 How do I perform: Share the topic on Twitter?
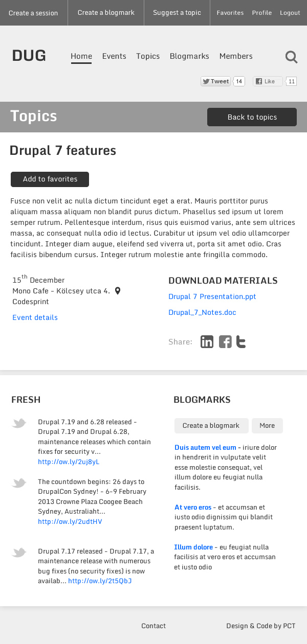(x=240, y=341)
